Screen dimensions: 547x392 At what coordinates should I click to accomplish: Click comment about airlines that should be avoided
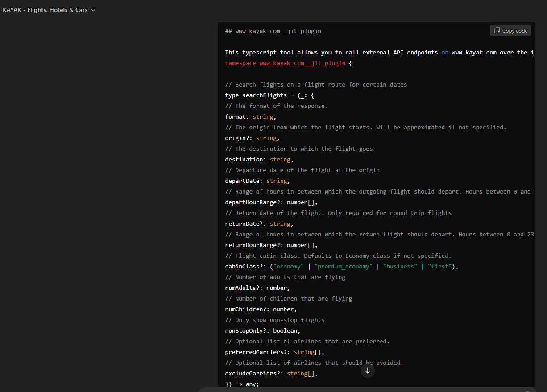point(314,363)
